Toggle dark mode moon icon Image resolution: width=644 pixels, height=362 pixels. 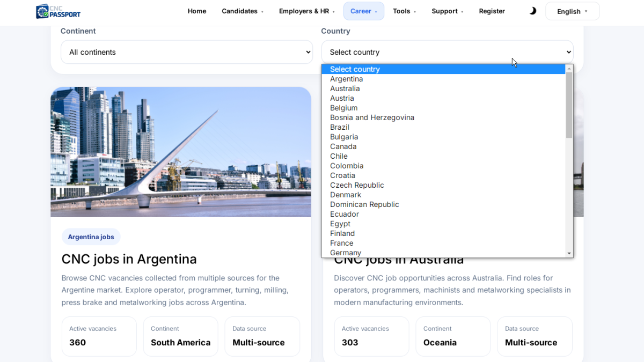[532, 11]
